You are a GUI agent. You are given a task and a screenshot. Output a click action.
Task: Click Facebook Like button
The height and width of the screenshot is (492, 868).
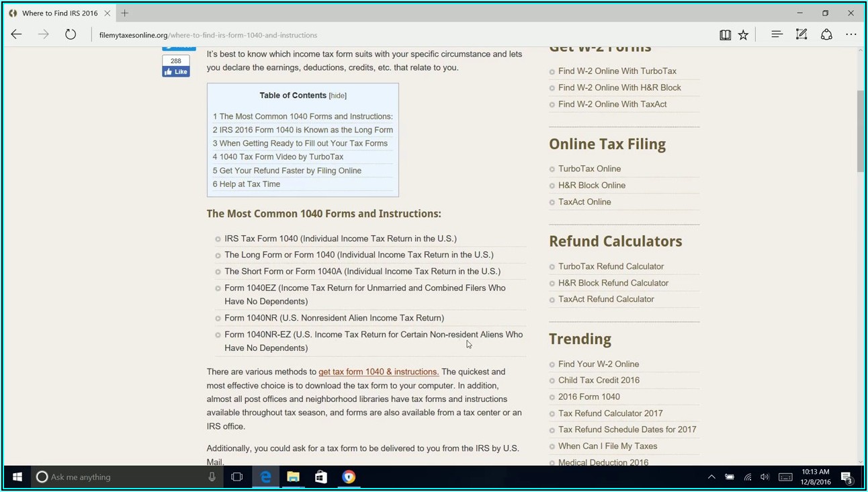[175, 72]
